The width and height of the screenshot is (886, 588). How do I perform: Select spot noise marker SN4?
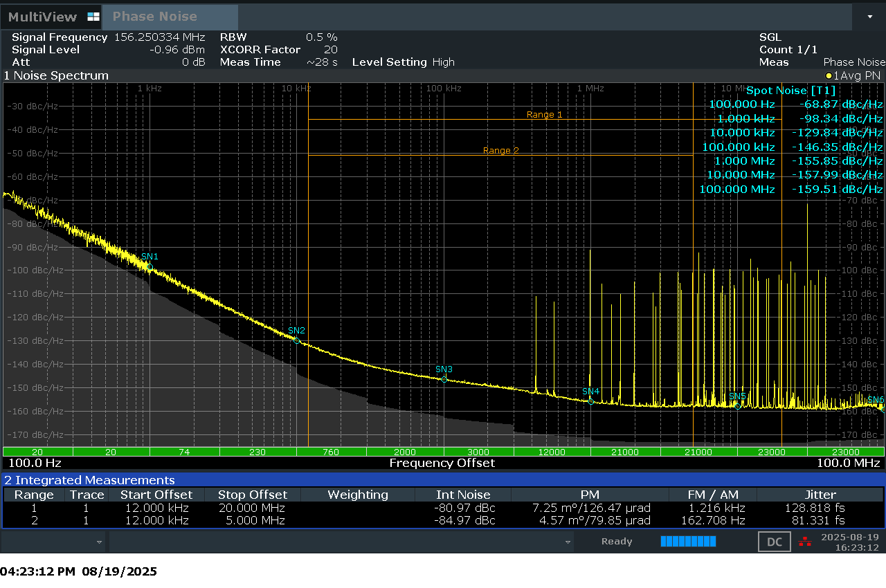pyautogui.click(x=590, y=400)
